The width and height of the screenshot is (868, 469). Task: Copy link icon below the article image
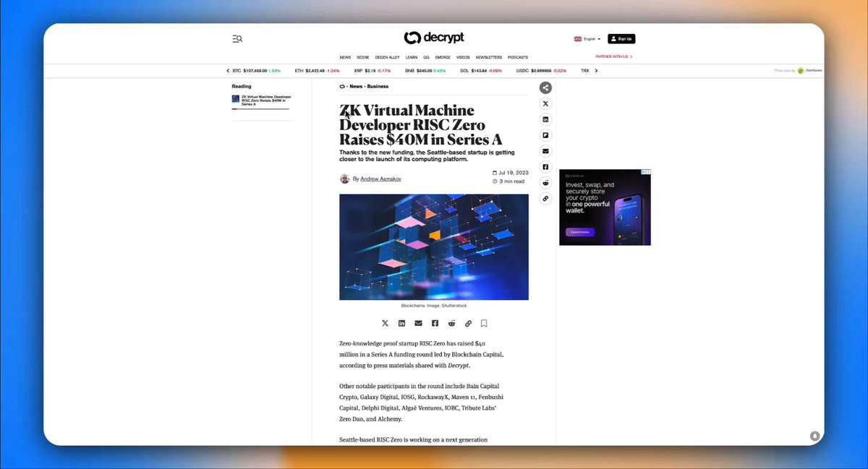[x=468, y=323]
